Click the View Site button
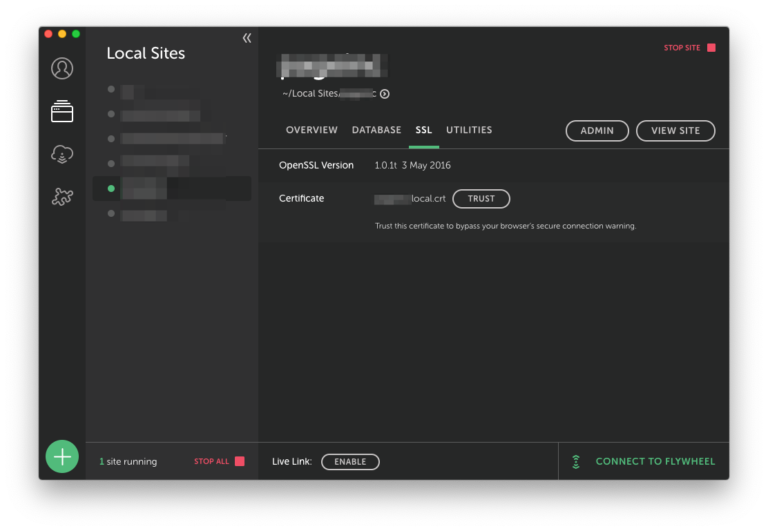 point(675,131)
